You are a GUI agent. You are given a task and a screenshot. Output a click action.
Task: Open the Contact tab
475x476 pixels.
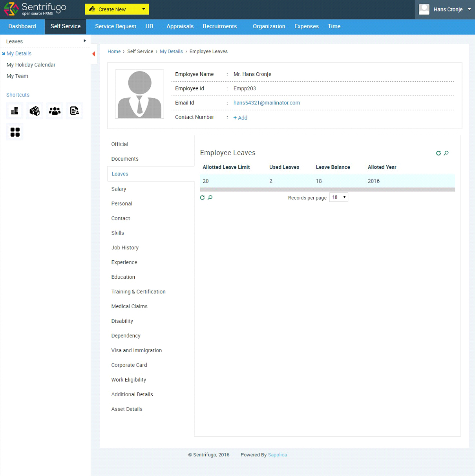tap(121, 218)
